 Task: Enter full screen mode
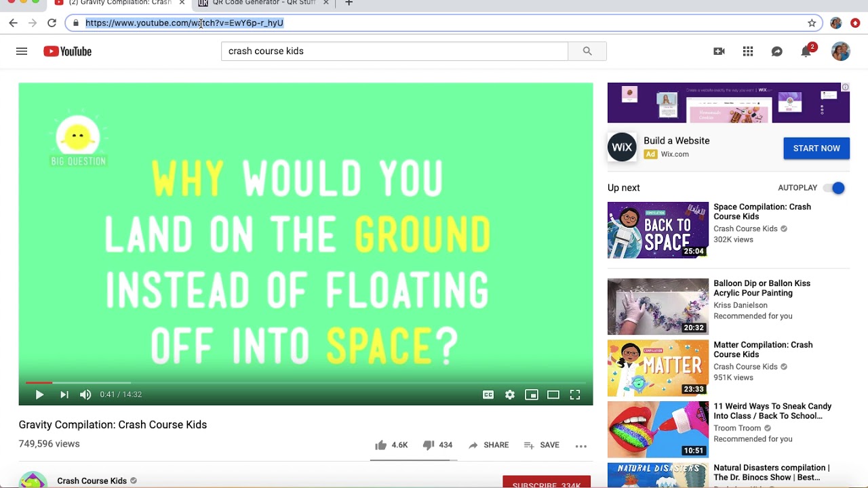coord(575,394)
